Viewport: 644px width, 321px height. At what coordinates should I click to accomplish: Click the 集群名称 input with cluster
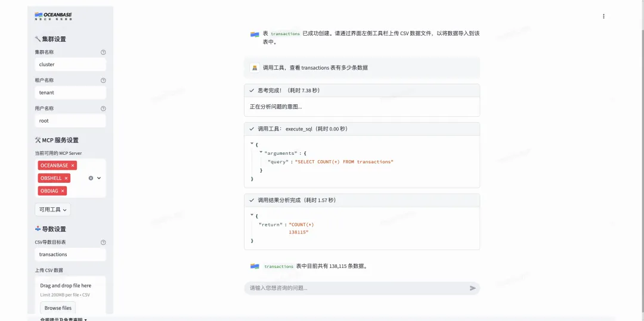pos(70,64)
